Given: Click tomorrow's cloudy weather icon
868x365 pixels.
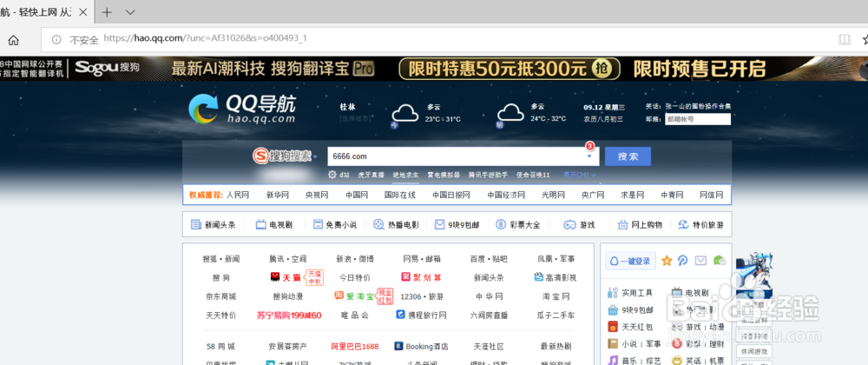Looking at the screenshot, I should (x=510, y=114).
